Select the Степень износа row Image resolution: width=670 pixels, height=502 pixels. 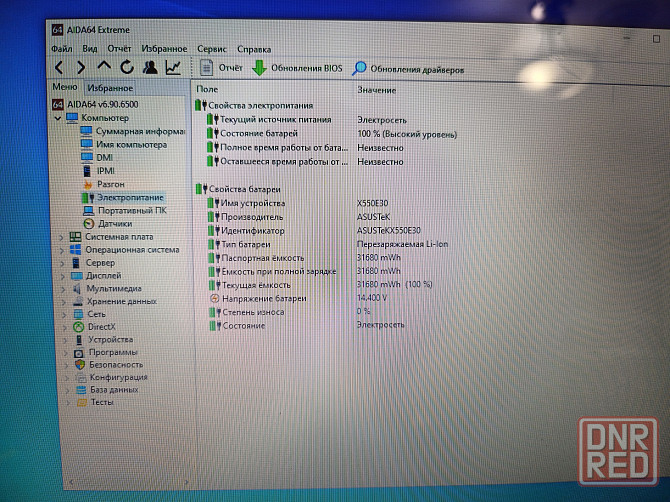[x=289, y=312]
